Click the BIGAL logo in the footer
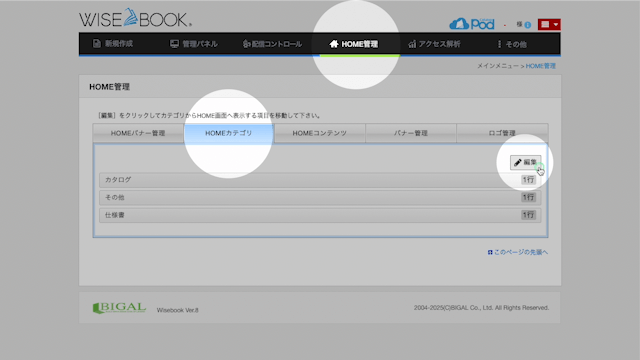Viewport: 640px width, 360px height. click(x=119, y=308)
